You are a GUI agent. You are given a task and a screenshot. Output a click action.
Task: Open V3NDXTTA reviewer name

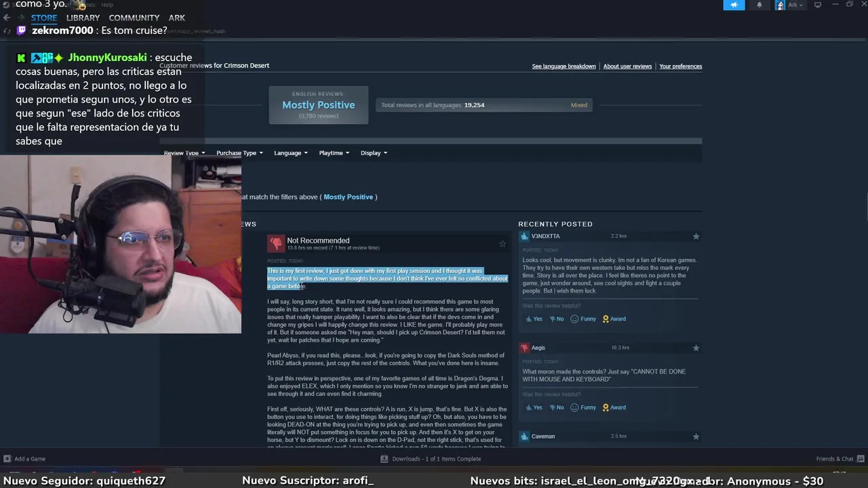pos(545,237)
